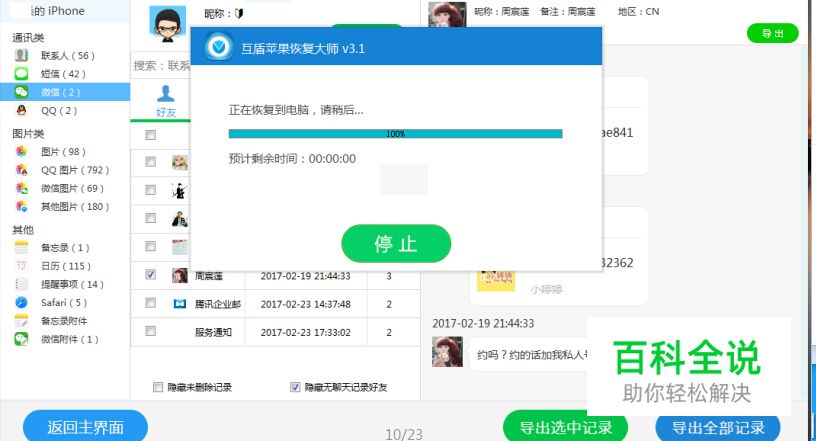816x441 pixels.
Task: Click the 停止 stop button
Action: 396,243
